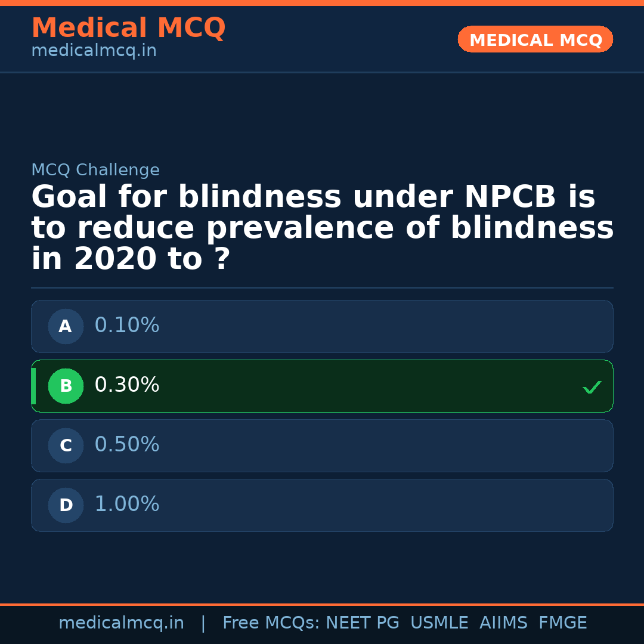Click the NPCB blindness question text
Viewport: 644px width, 644px height.
pos(322,228)
